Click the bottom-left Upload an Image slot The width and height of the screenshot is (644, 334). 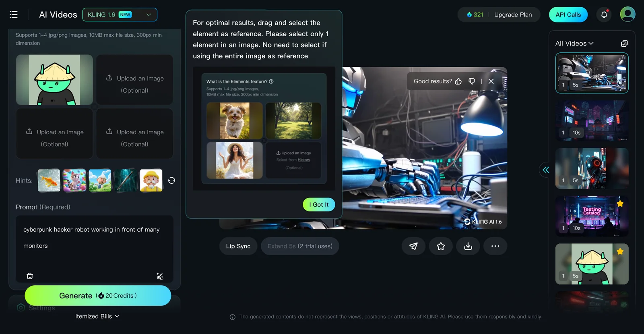click(x=55, y=133)
